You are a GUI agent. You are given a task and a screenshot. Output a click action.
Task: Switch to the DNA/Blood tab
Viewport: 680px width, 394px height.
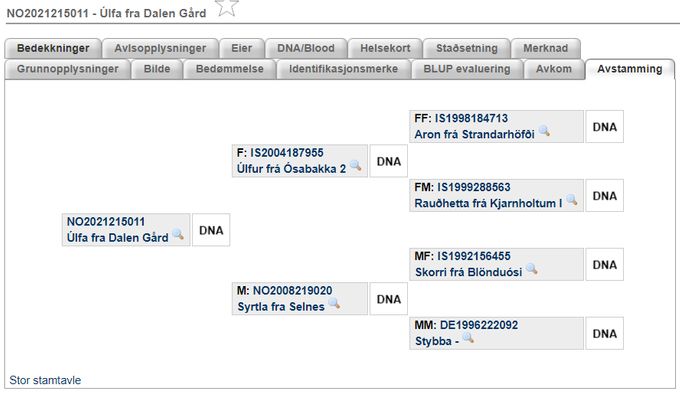point(306,48)
